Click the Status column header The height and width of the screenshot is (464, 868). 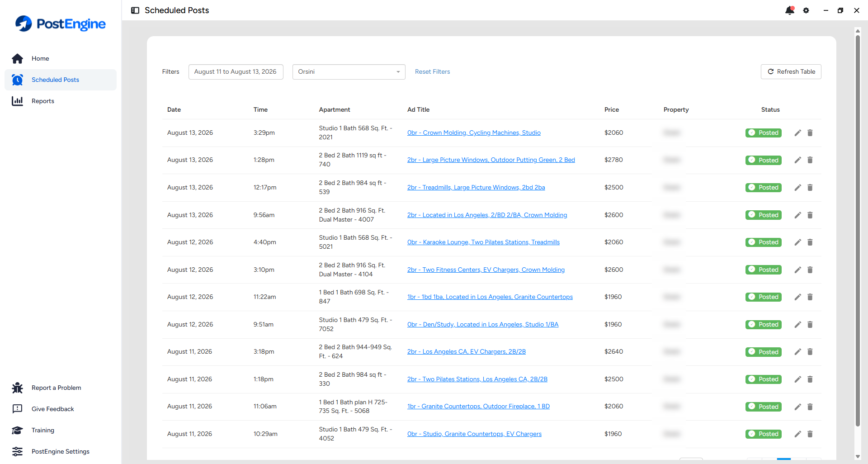pos(770,110)
